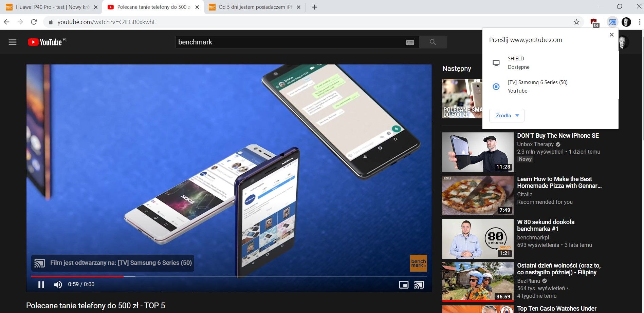Click the address bar URL

coord(107,22)
